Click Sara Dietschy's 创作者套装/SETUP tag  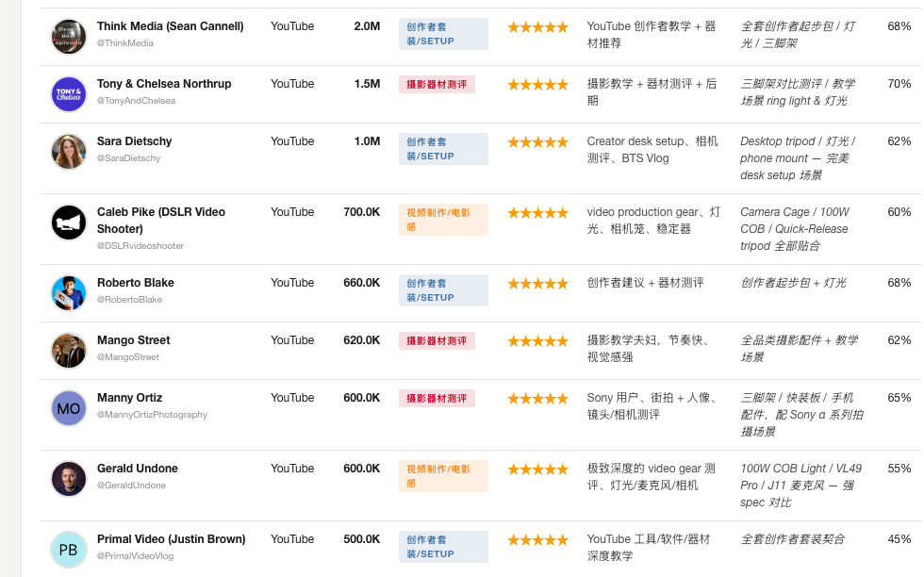443,149
